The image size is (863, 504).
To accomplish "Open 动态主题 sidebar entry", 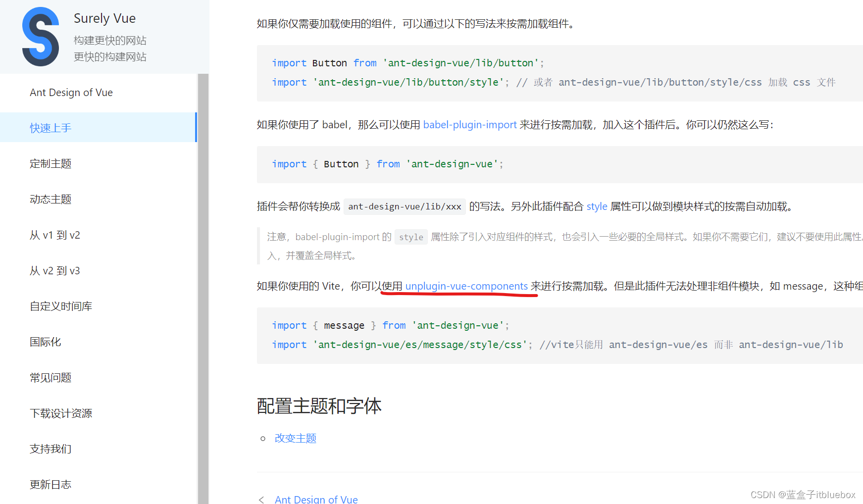I will pos(51,200).
